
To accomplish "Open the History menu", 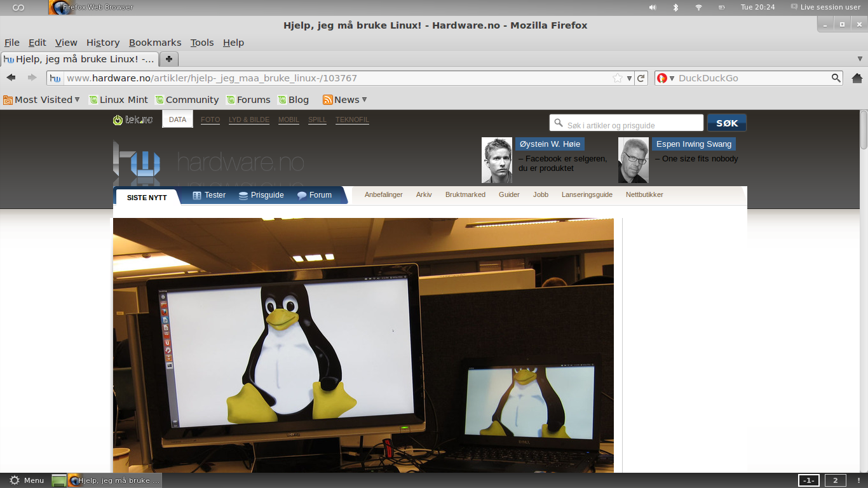I will (x=103, y=43).
